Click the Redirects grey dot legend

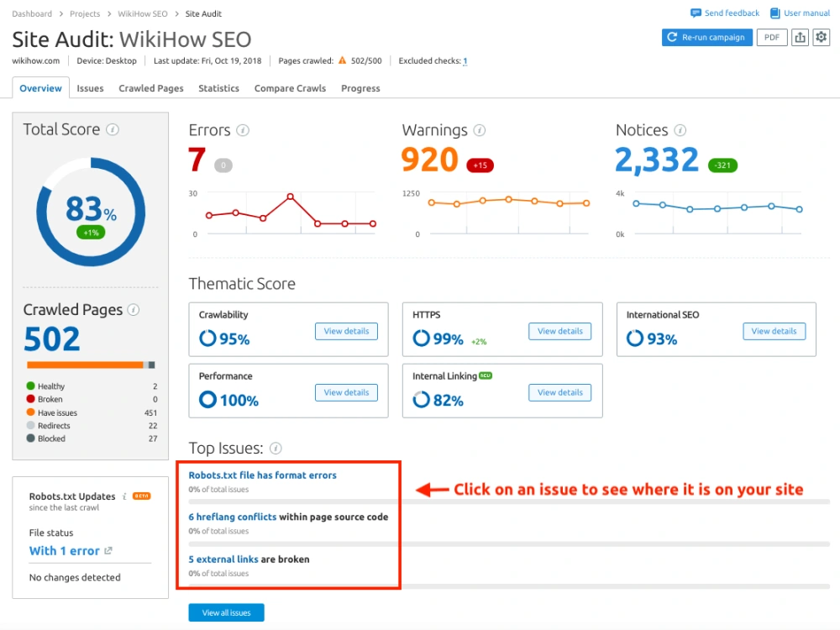[x=30, y=425]
